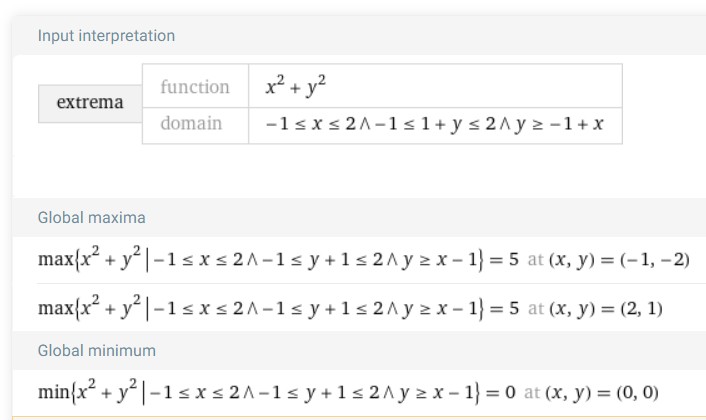This screenshot has height=420, width=706.
Task: Click the function row label
Action: click(x=195, y=86)
